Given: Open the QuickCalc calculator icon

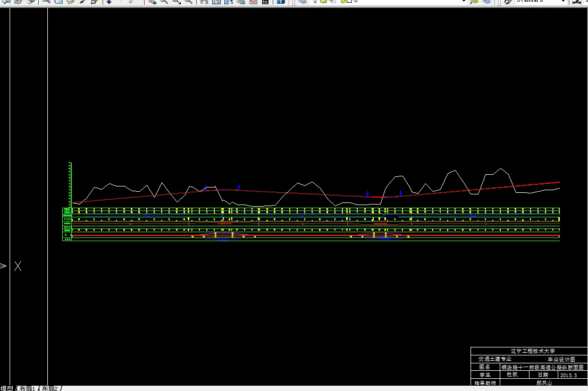Looking at the screenshot, I should (x=265, y=2).
